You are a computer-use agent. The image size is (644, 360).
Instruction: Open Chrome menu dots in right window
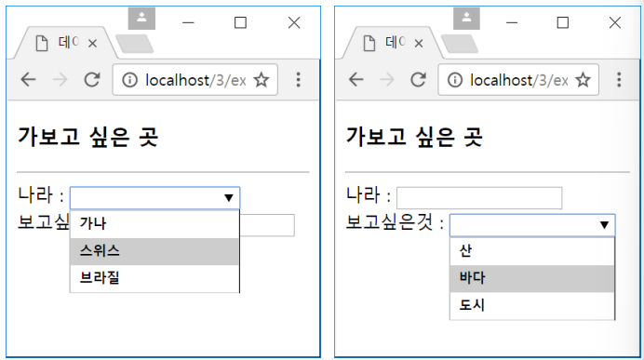(x=619, y=80)
